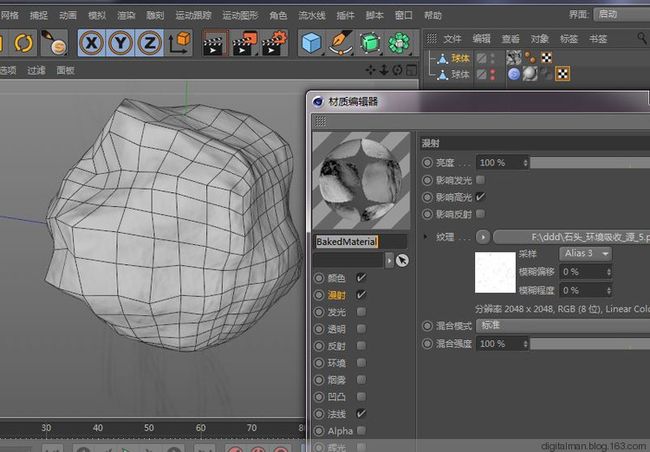Enable the 环境 channel checkbox

361,363
